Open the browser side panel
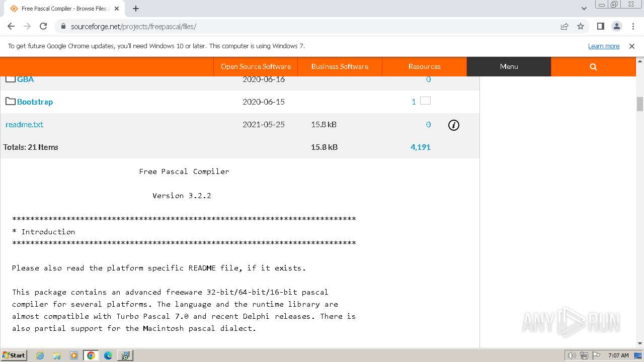 pos(600,26)
